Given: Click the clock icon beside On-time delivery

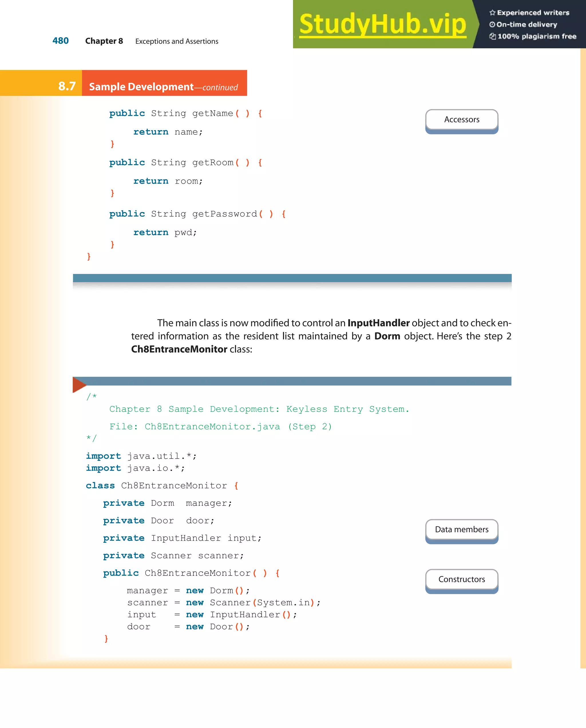Looking at the screenshot, I should coord(492,25).
